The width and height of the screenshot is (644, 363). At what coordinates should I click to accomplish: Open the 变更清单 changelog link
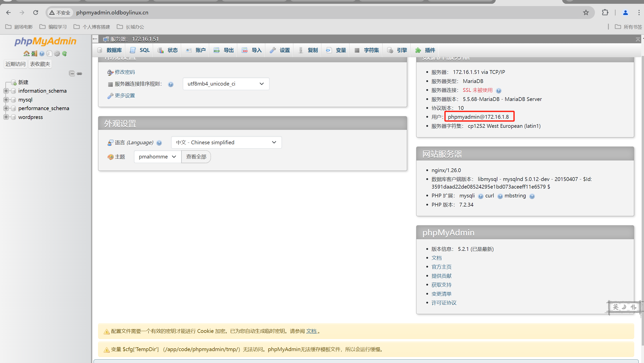441,294
